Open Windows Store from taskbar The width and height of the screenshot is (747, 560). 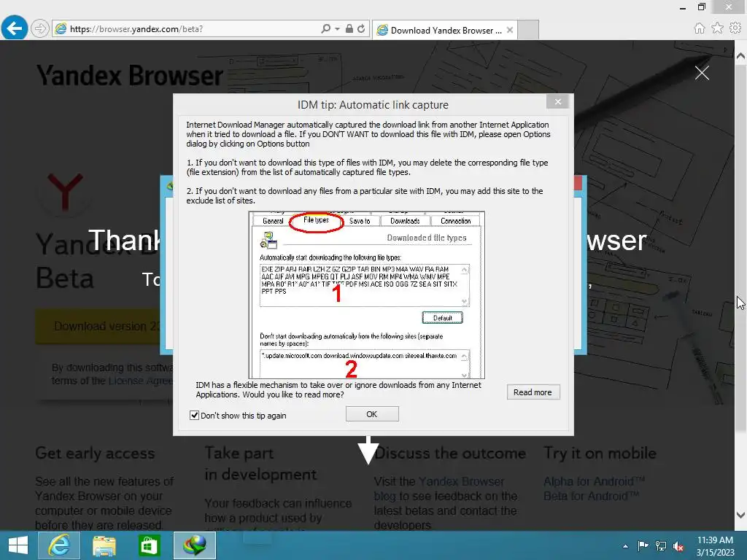tap(149, 545)
